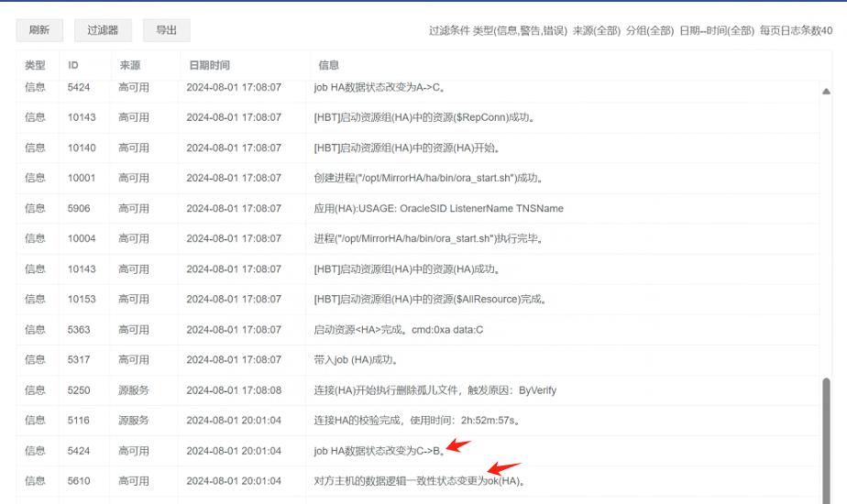Viewport: 847px width, 504px height.
Task: Click 信息 type cell in row 5906
Action: click(x=35, y=209)
